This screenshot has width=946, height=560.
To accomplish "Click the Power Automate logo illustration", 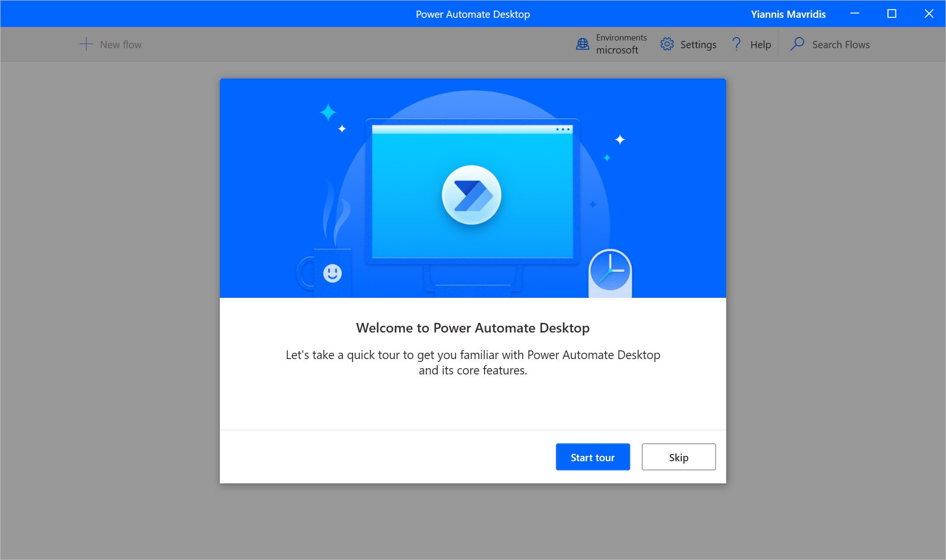I will [x=472, y=195].
